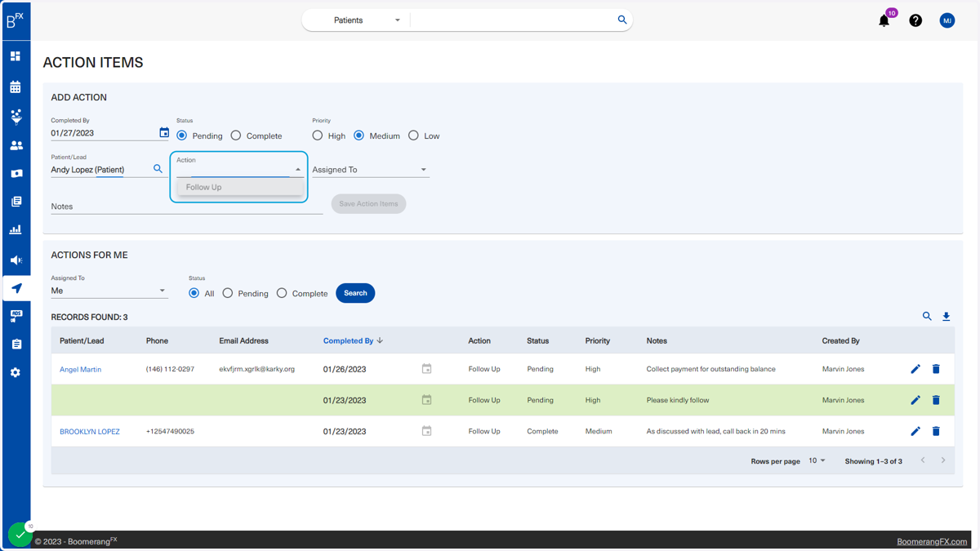The width and height of the screenshot is (980, 551).
Task: Set Add Action status to Complete
Action: coord(236,136)
